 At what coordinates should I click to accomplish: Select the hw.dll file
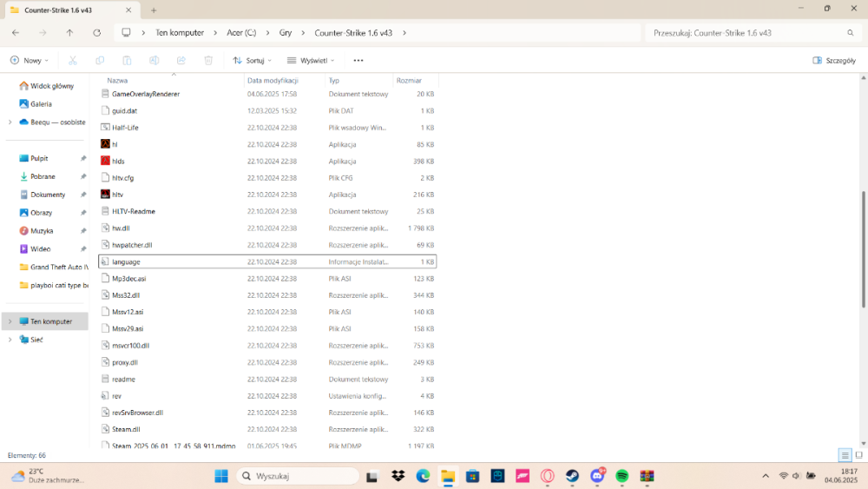pos(121,228)
